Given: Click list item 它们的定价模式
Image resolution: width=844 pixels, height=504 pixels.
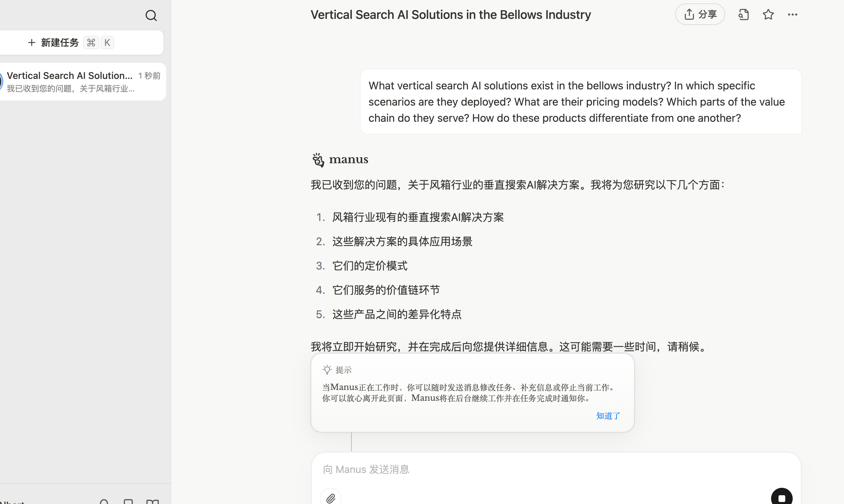Looking at the screenshot, I should click(x=370, y=265).
